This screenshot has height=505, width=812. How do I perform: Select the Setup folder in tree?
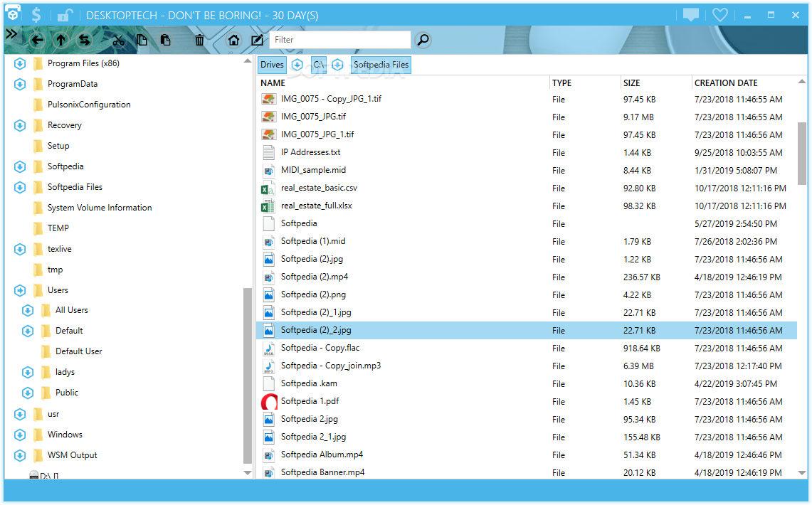click(x=58, y=146)
